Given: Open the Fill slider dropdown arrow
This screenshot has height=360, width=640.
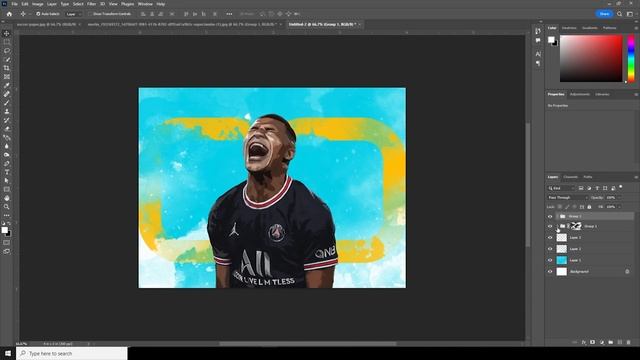Looking at the screenshot, I should [619, 207].
